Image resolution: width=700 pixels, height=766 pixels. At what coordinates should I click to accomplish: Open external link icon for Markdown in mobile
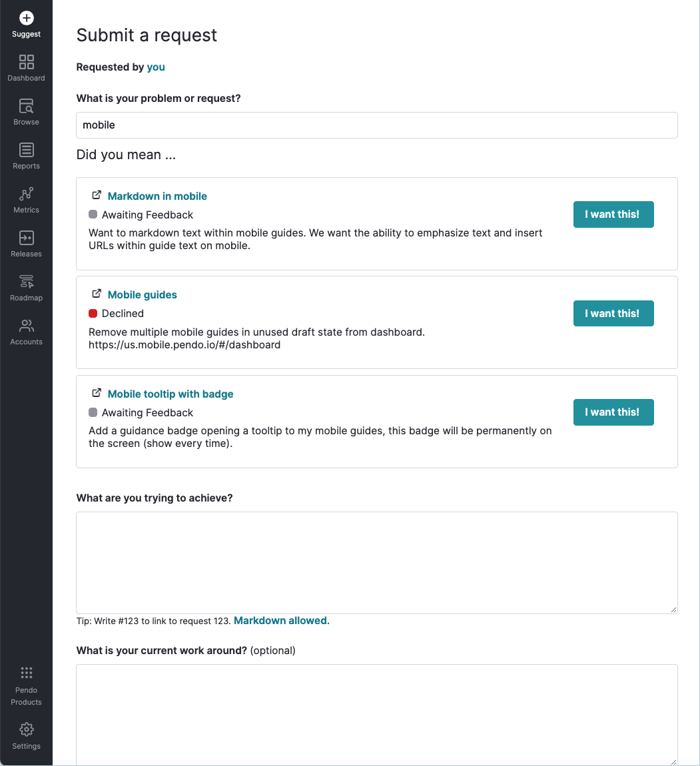97,195
